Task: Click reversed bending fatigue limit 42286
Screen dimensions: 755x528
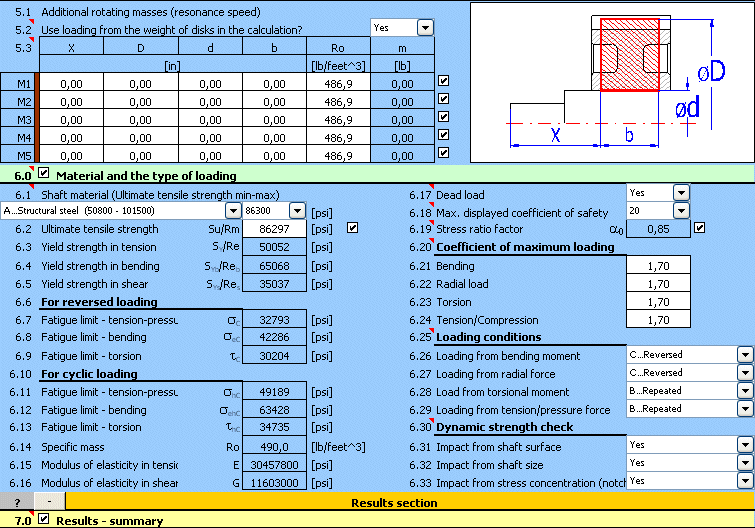Action: click(x=274, y=337)
